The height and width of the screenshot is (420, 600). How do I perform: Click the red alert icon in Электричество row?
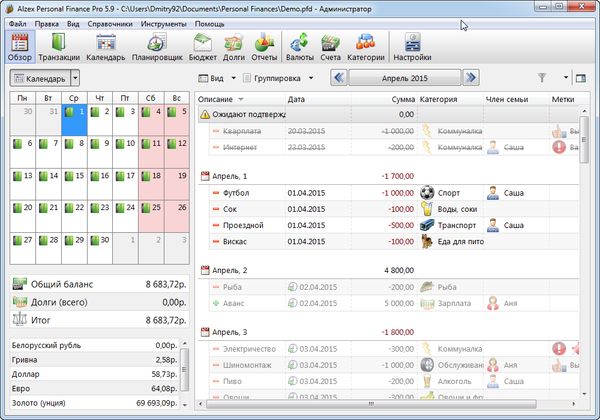click(559, 348)
